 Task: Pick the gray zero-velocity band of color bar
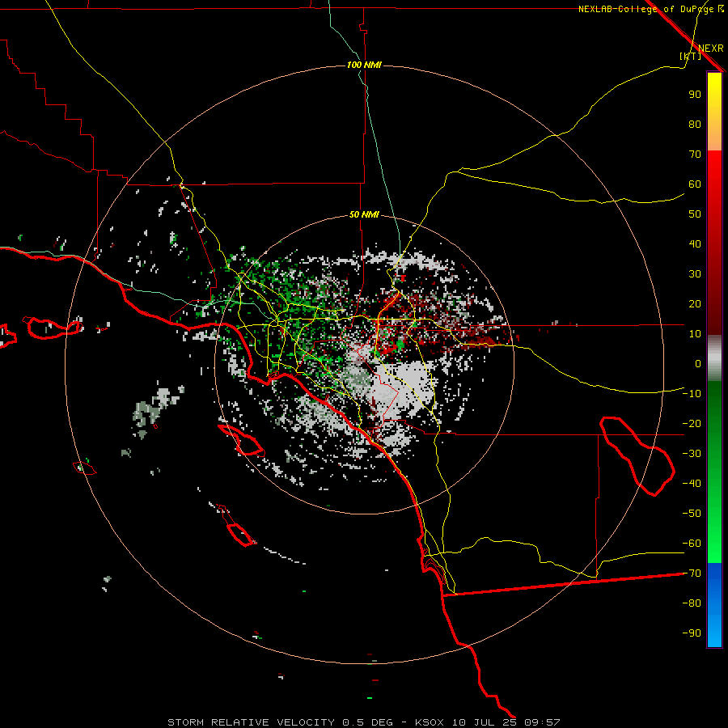click(x=714, y=358)
